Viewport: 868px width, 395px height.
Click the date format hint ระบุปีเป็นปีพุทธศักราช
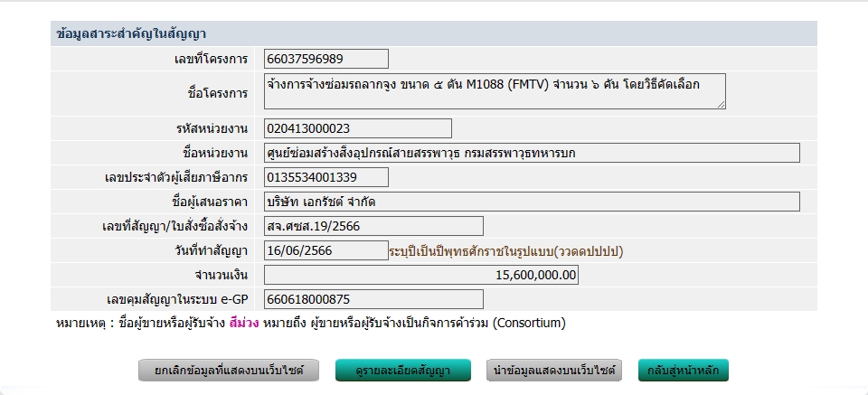pos(505,251)
